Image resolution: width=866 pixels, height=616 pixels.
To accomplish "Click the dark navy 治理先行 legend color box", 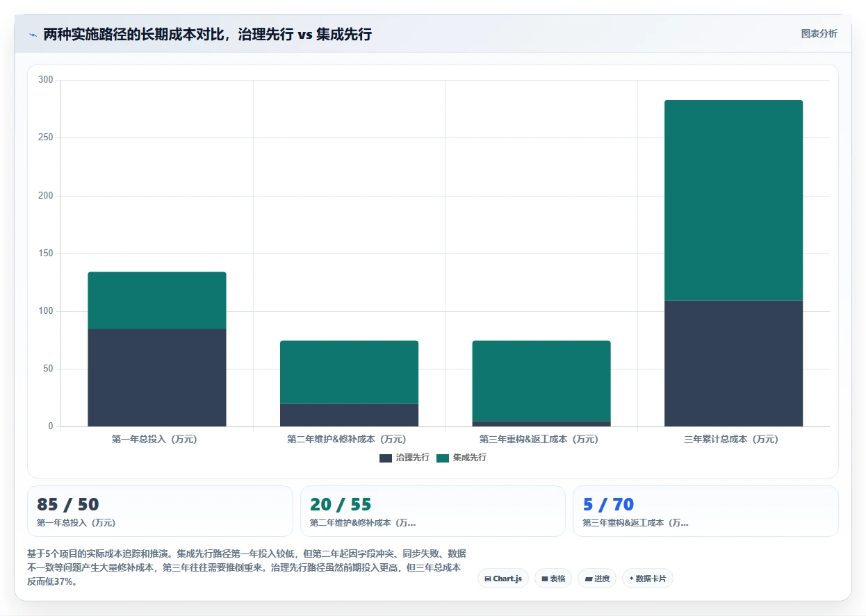I will click(x=386, y=458).
